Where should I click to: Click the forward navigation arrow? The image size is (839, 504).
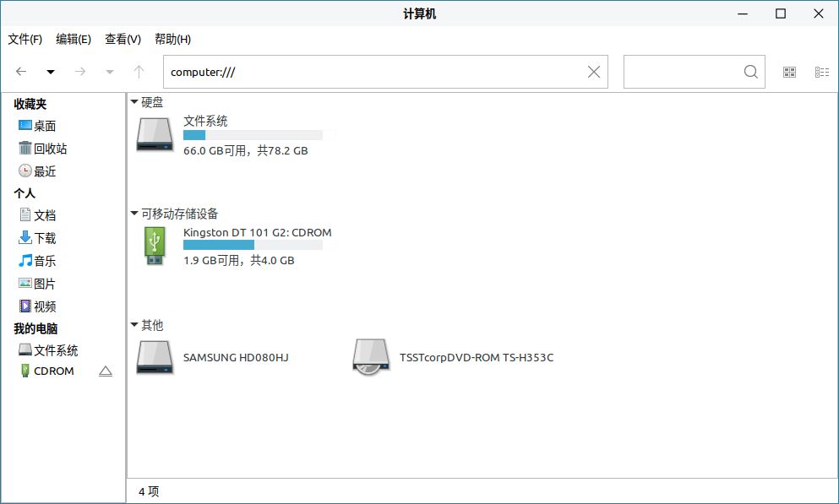pos(80,72)
